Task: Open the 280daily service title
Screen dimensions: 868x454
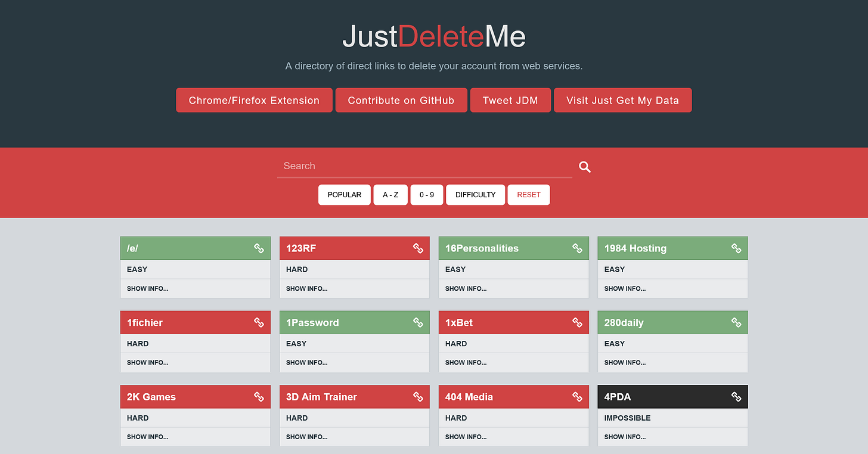Action: 624,322
